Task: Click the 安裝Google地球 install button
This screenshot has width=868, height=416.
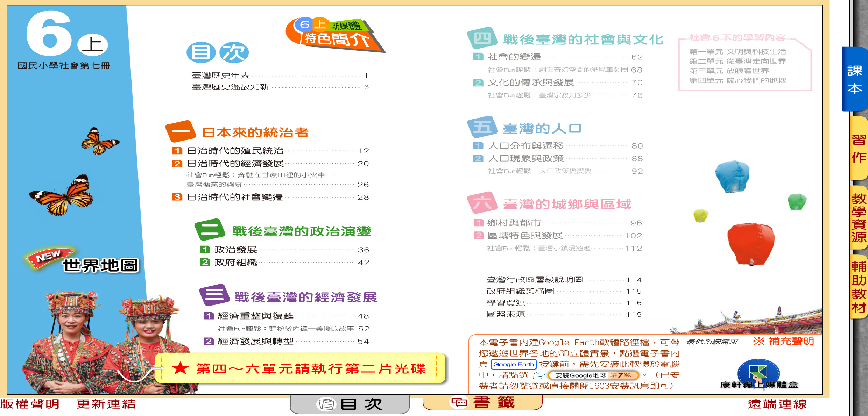Action: pos(593,375)
